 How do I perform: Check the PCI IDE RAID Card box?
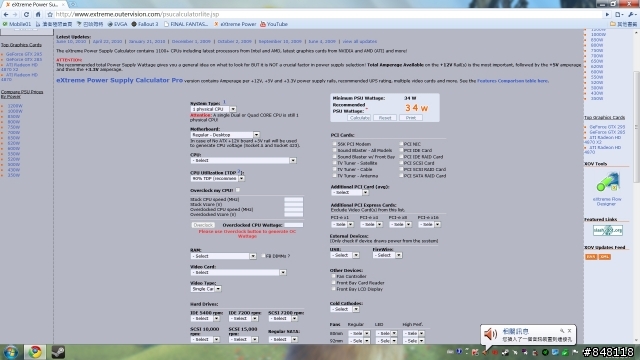coord(401,157)
